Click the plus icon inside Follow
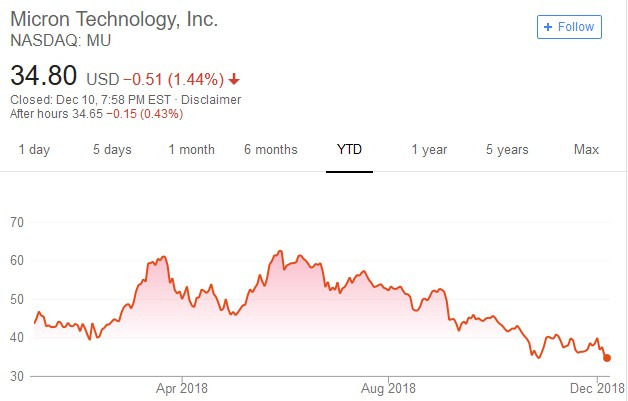 [x=548, y=27]
